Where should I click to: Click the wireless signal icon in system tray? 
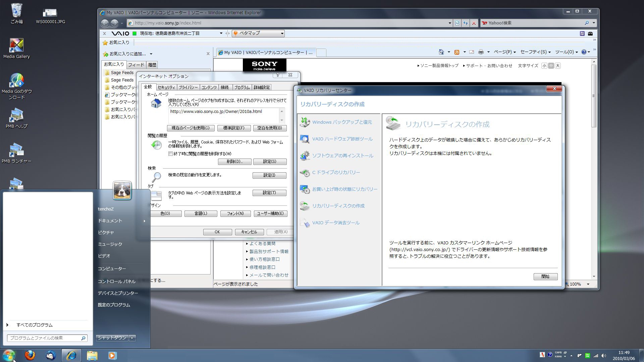coord(596,356)
